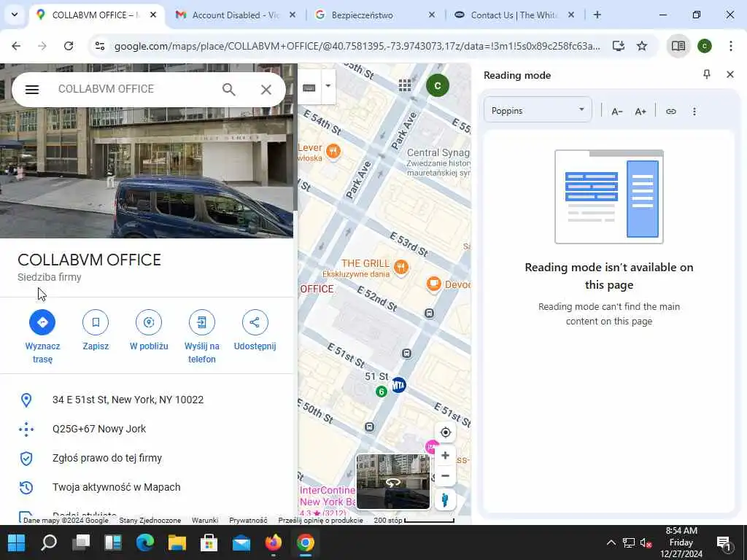
Task: Click the Street View pegman icon
Action: click(x=445, y=500)
